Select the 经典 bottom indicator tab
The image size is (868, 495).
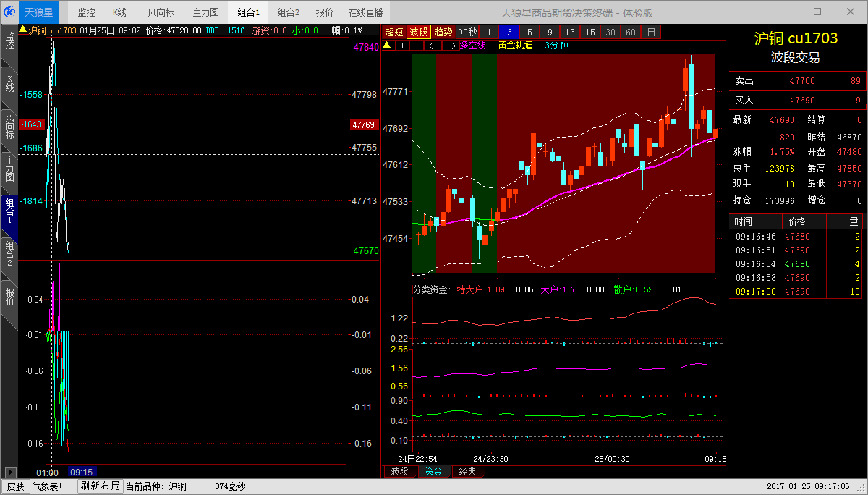pos(468,472)
